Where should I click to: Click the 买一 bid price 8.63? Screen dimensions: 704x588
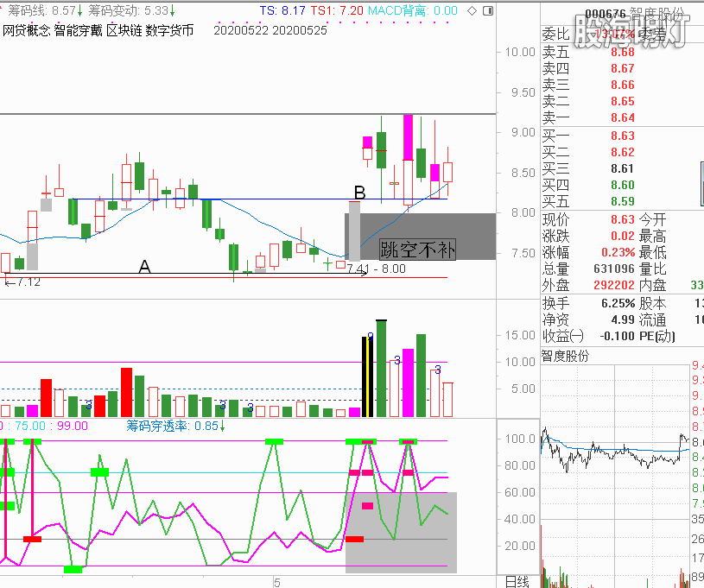point(622,136)
